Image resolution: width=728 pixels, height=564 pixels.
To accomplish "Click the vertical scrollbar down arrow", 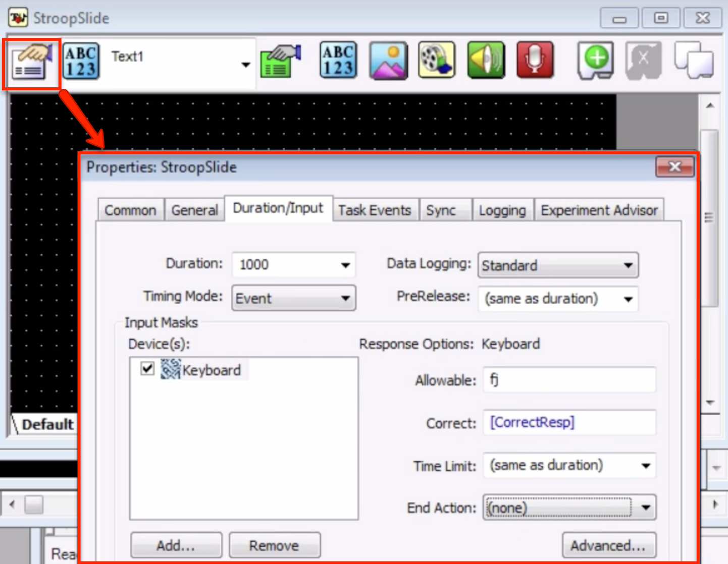I will click(710, 403).
